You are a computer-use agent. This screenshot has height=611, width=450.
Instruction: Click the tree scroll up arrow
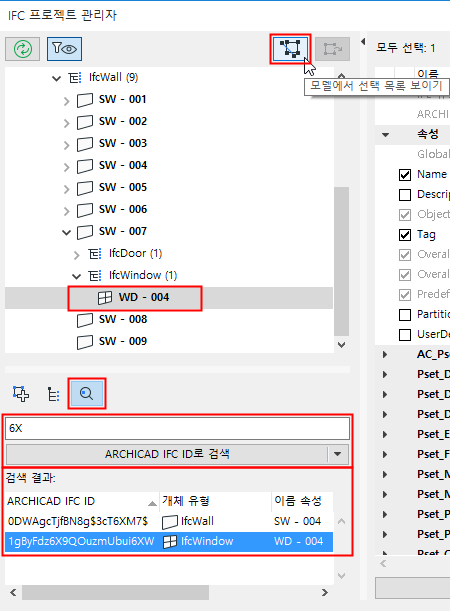point(341,75)
